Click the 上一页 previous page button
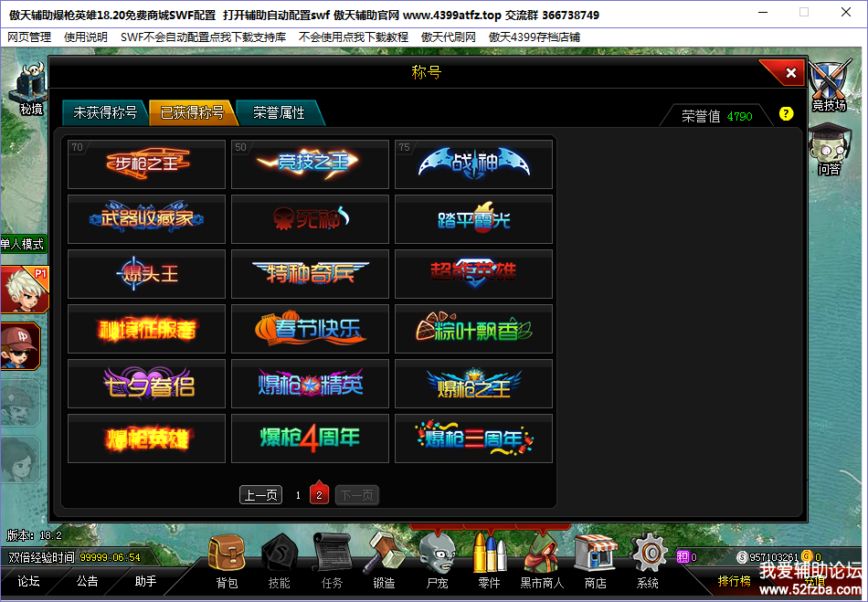 (x=260, y=494)
